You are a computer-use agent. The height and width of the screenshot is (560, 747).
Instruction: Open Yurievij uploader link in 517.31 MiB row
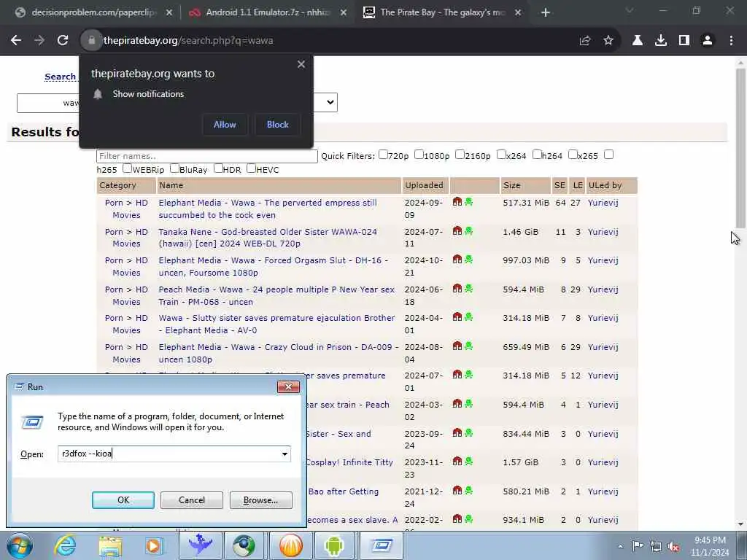[603, 203]
